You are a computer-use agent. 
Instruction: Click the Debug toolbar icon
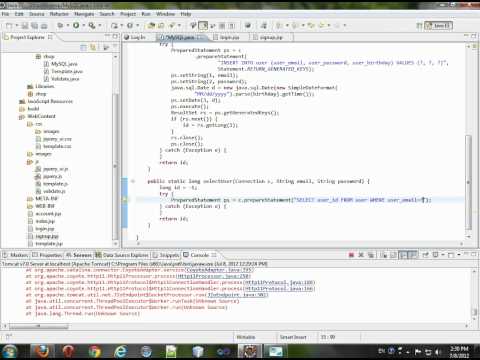point(60,25)
